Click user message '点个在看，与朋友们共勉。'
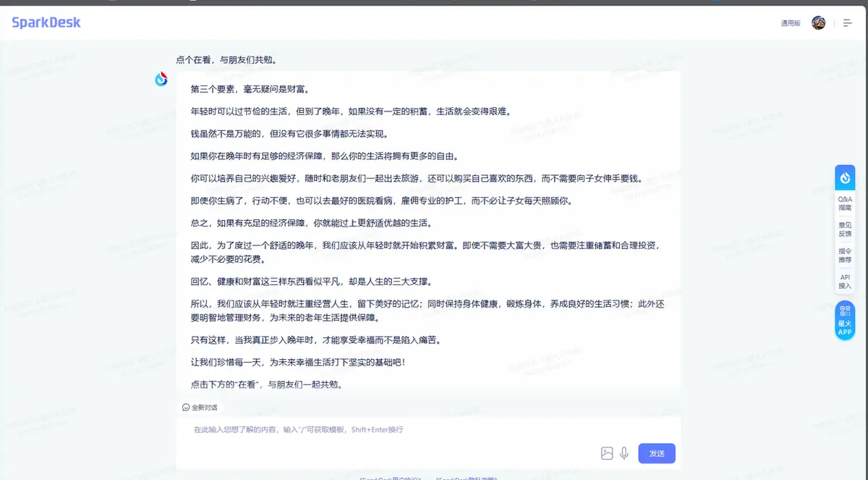This screenshot has width=868, height=480. 226,60
